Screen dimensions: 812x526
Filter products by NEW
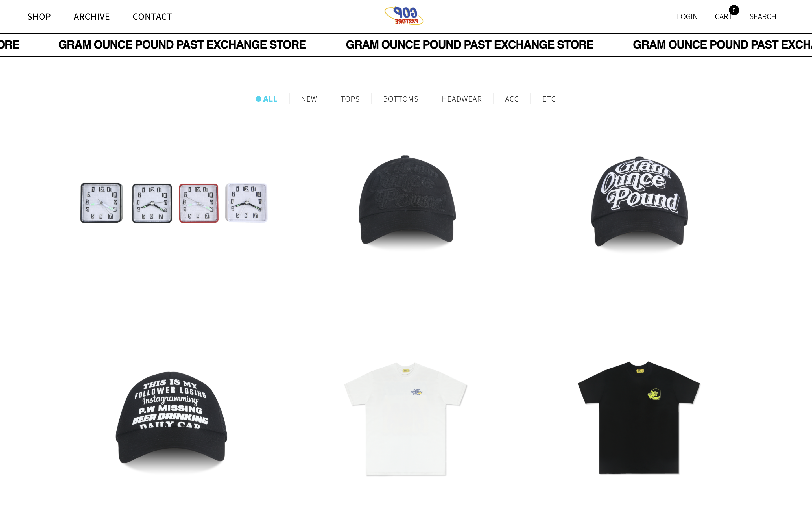click(x=309, y=99)
